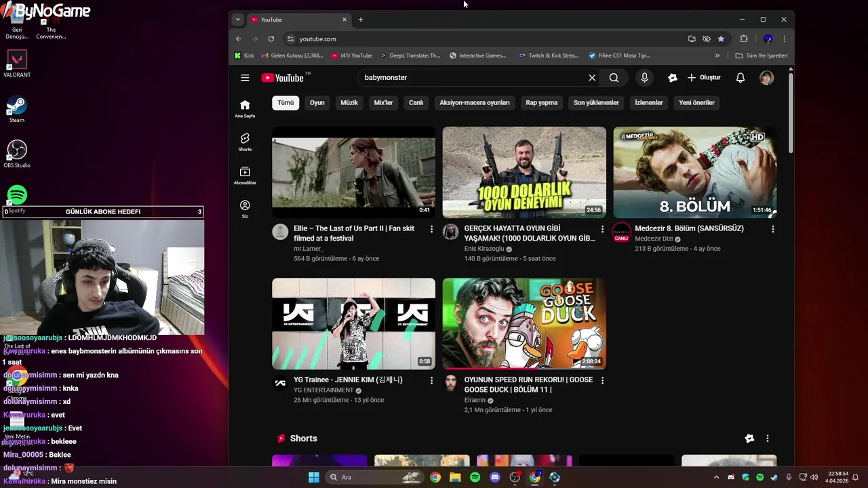The image size is (868, 488).
Task: Open Abonelikler subscriptions in sidebar
Action: pyautogui.click(x=245, y=176)
